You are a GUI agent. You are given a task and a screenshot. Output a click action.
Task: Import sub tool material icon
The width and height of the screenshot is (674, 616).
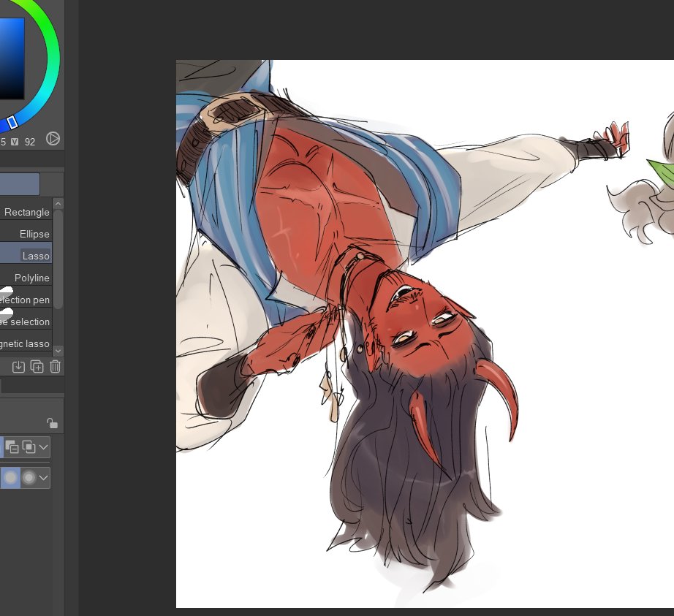coord(18,367)
